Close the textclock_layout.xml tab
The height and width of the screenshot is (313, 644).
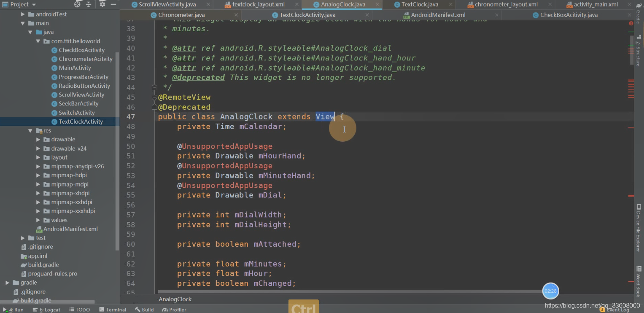pos(297,4)
